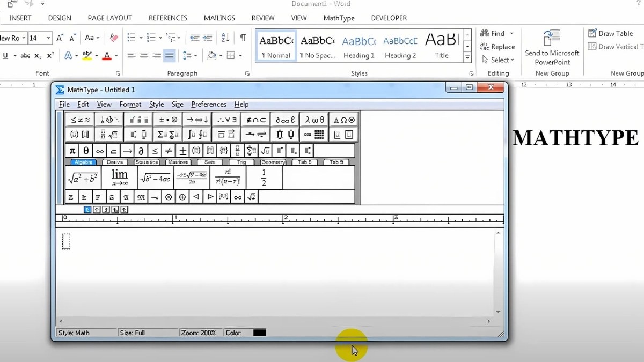Toggle Align Left in Word ribbon
Image resolution: width=644 pixels, height=362 pixels.
click(x=131, y=55)
